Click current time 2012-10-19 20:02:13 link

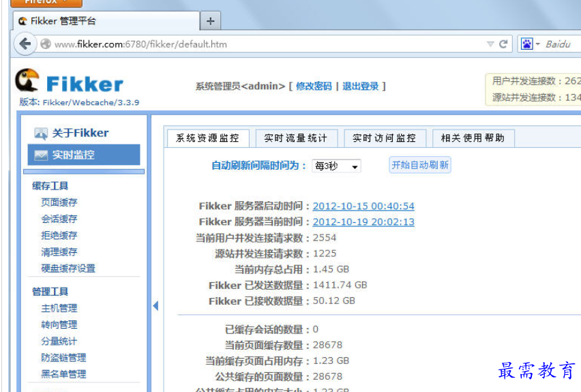click(363, 222)
